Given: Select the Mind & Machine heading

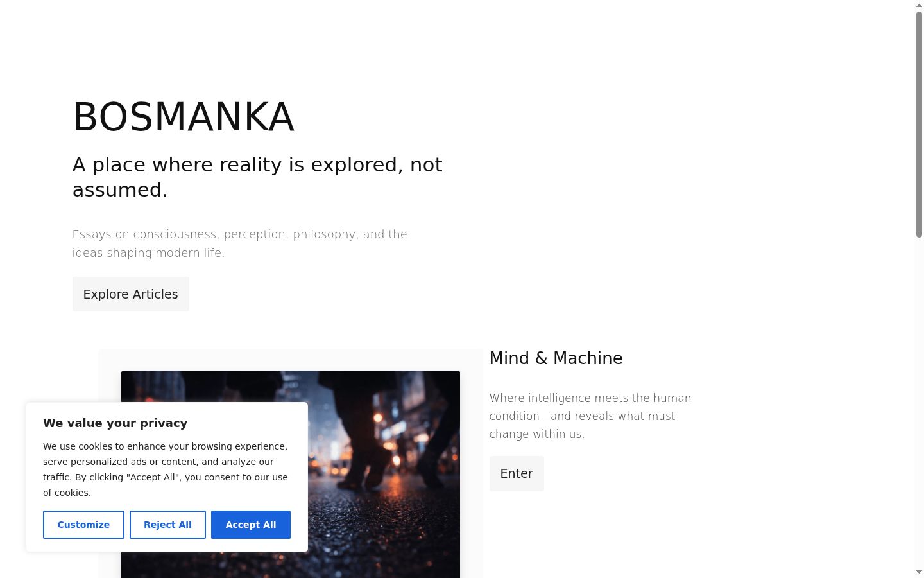Looking at the screenshot, I should (556, 358).
